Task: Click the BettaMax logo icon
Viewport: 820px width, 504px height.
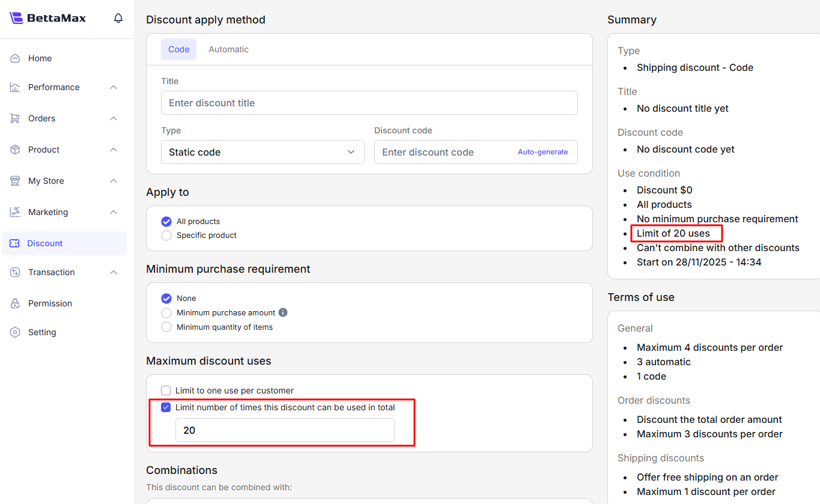Action: [x=16, y=18]
